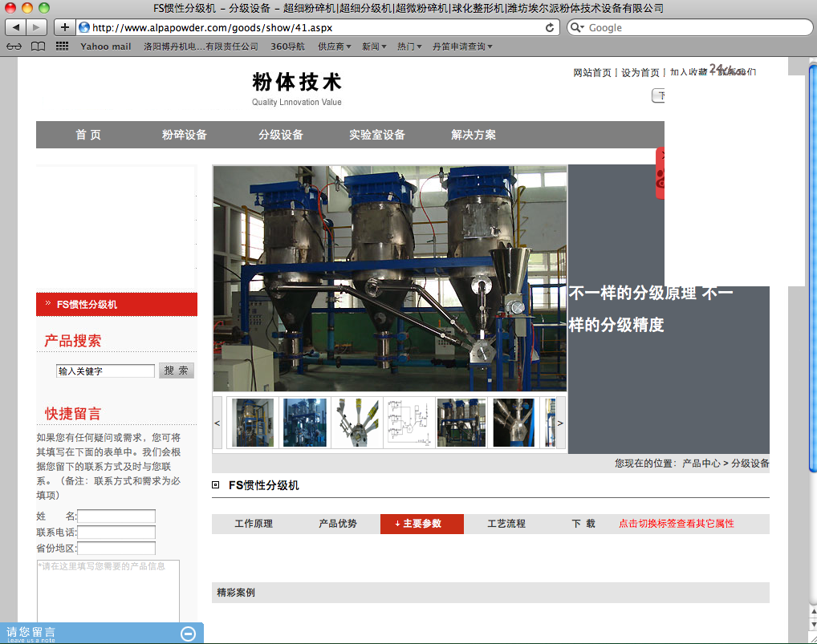Click the add bookmark plus button

click(x=65, y=27)
